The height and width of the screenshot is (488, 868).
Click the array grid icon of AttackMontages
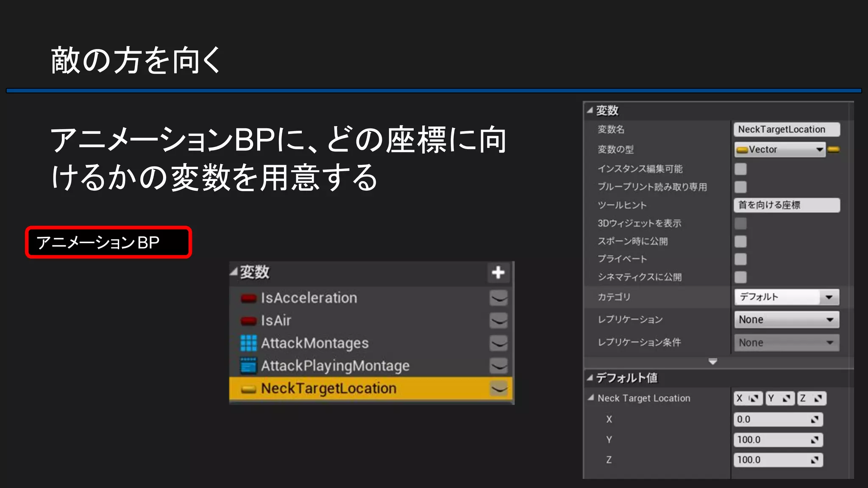[248, 343]
